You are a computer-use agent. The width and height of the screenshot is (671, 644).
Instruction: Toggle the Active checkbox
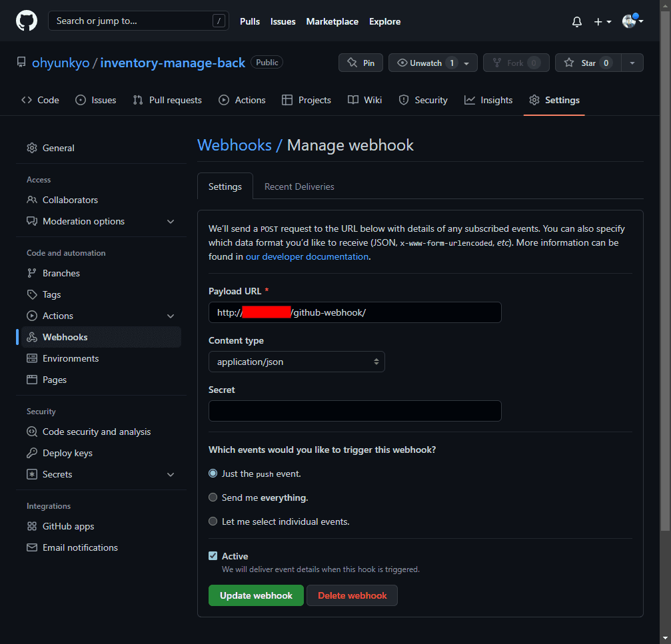click(213, 556)
